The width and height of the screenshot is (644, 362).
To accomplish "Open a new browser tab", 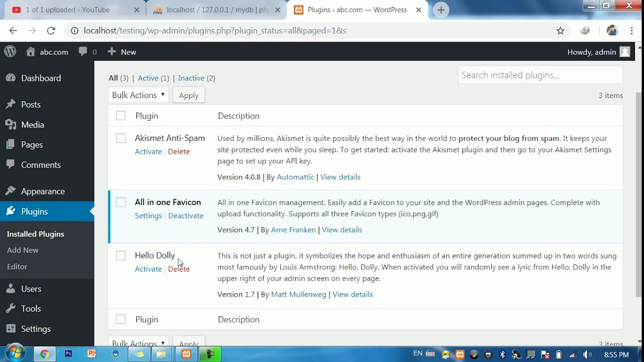I will [x=441, y=10].
